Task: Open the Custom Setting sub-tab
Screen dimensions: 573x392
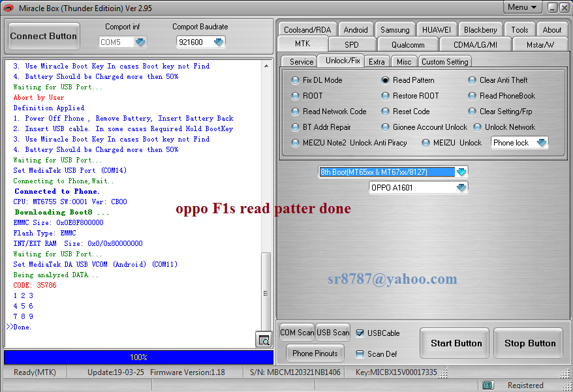Action: click(444, 62)
